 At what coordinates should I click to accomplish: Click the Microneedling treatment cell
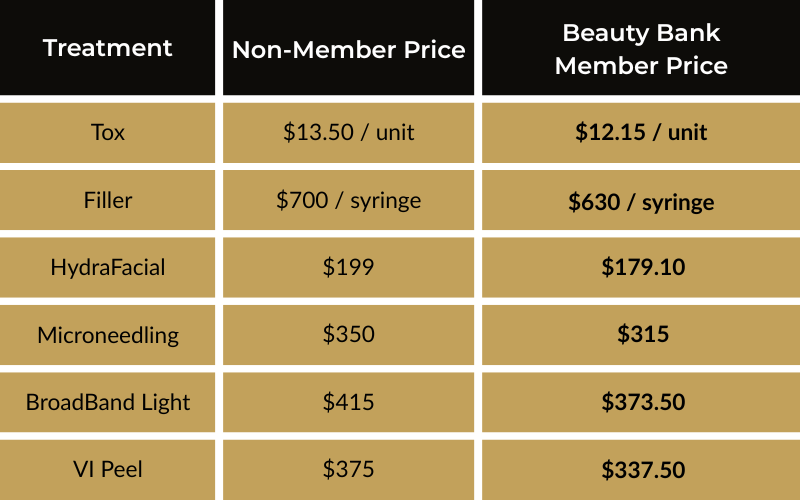pyautogui.click(x=108, y=335)
